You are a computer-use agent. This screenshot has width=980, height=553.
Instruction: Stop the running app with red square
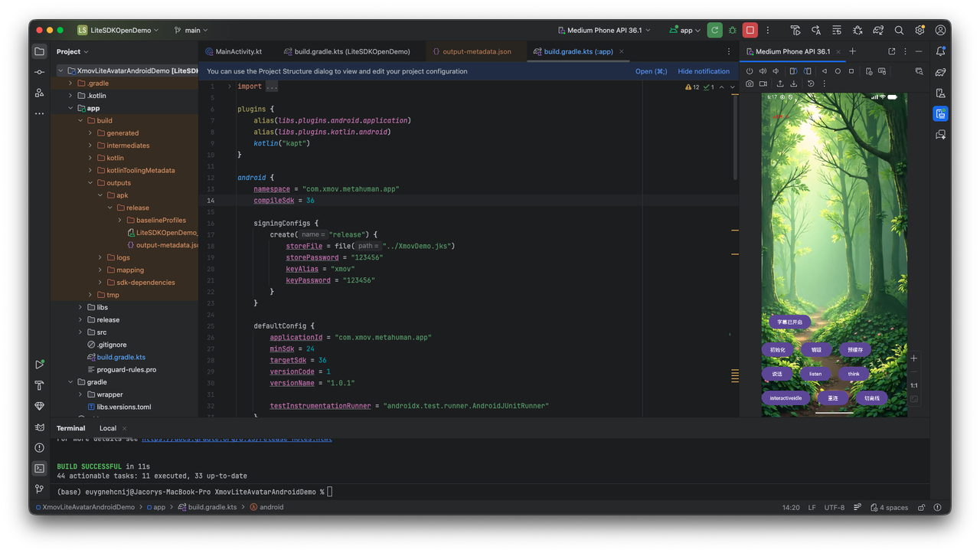[x=750, y=31]
